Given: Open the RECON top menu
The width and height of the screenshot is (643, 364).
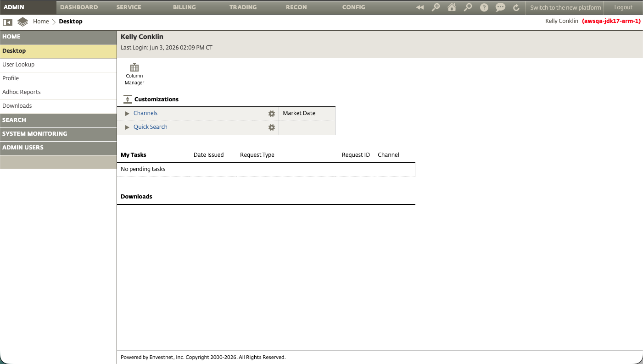Looking at the screenshot, I should coord(296,7).
